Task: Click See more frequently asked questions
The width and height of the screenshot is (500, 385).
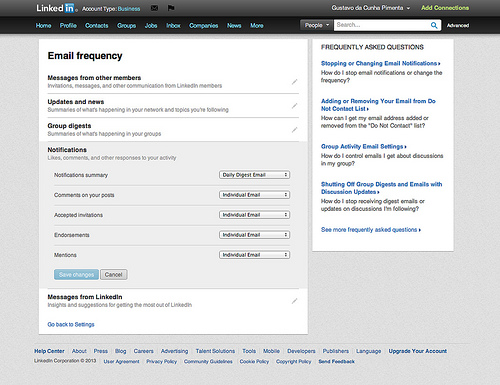Action: 371,230
